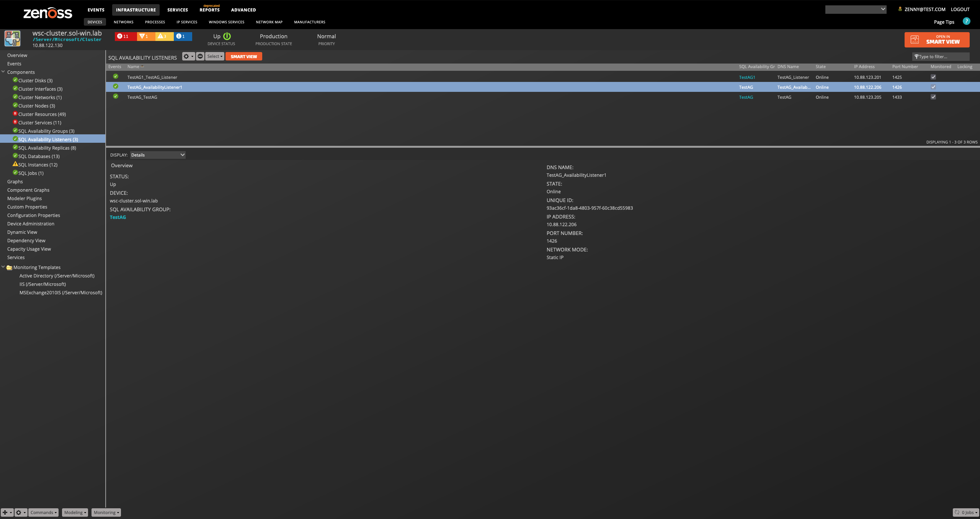Toggle Monitored checkbox for TestAG_AvailabilityListener1 row
Image resolution: width=980 pixels, height=519 pixels.
point(933,87)
